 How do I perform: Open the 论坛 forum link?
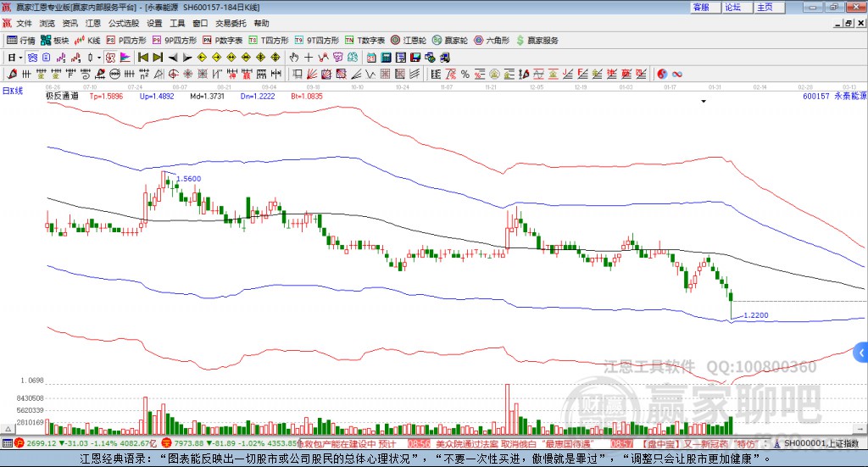pos(732,7)
